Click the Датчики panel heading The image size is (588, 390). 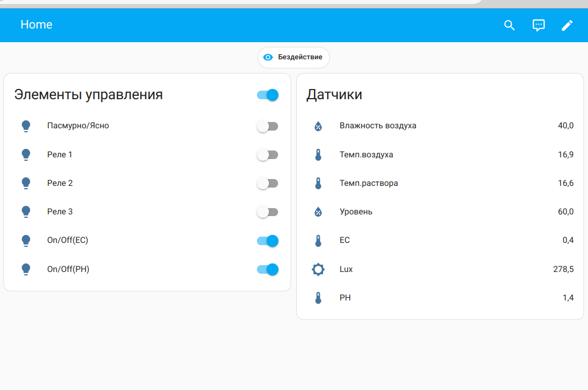333,95
